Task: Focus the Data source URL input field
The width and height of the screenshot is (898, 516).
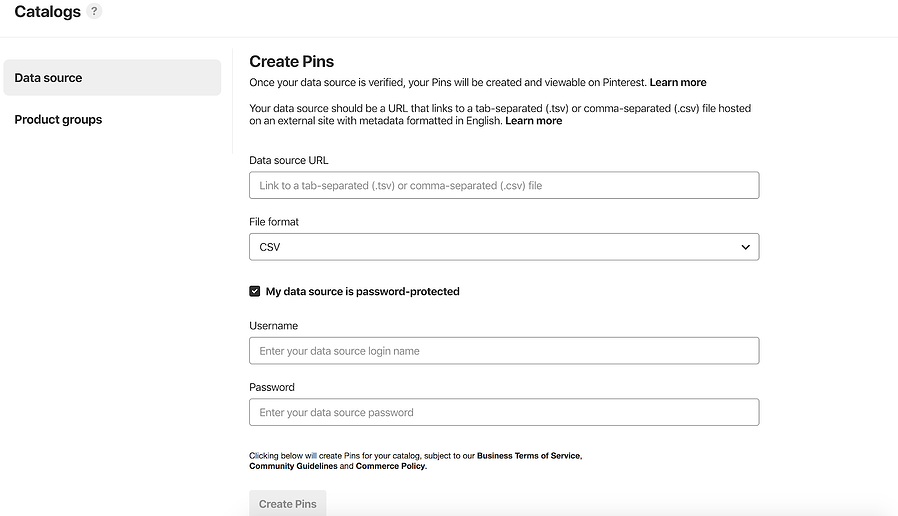Action: 503,185
